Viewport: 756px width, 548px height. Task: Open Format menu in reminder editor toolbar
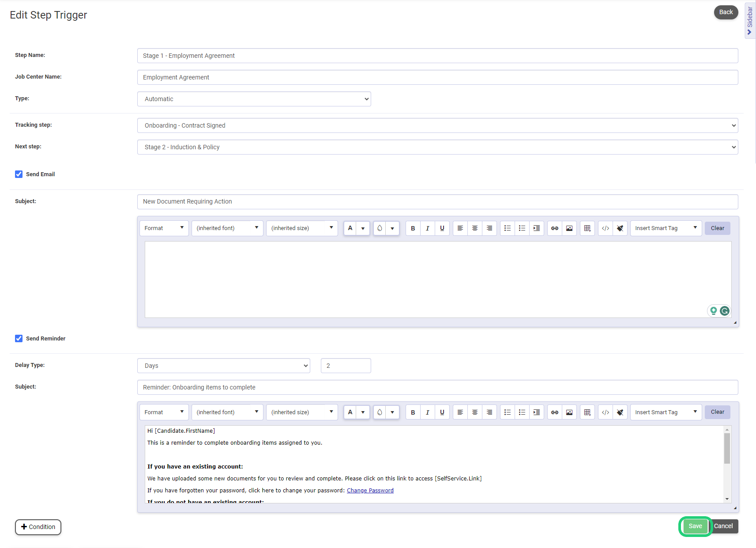click(164, 412)
